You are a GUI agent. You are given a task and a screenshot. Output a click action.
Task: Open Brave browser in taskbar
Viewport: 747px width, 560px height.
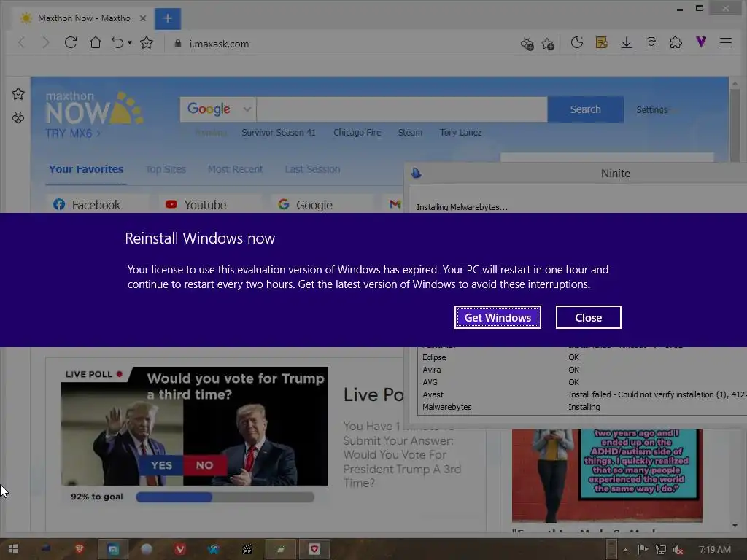[80, 549]
